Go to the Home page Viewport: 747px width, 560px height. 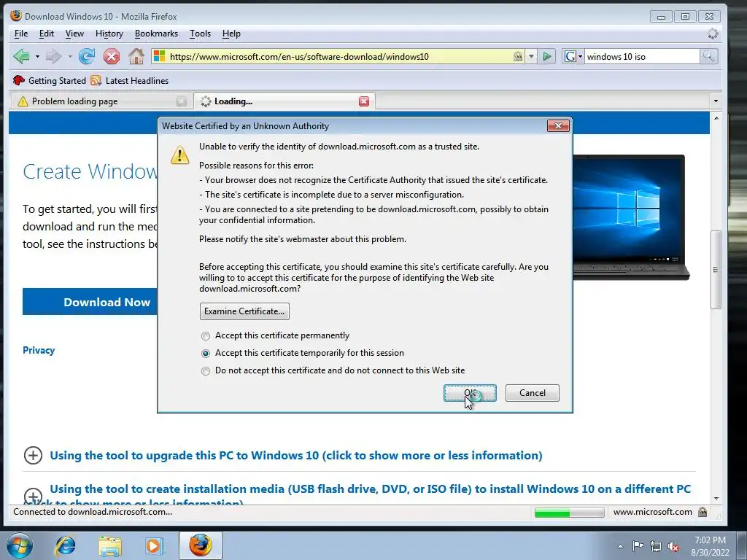point(136,57)
